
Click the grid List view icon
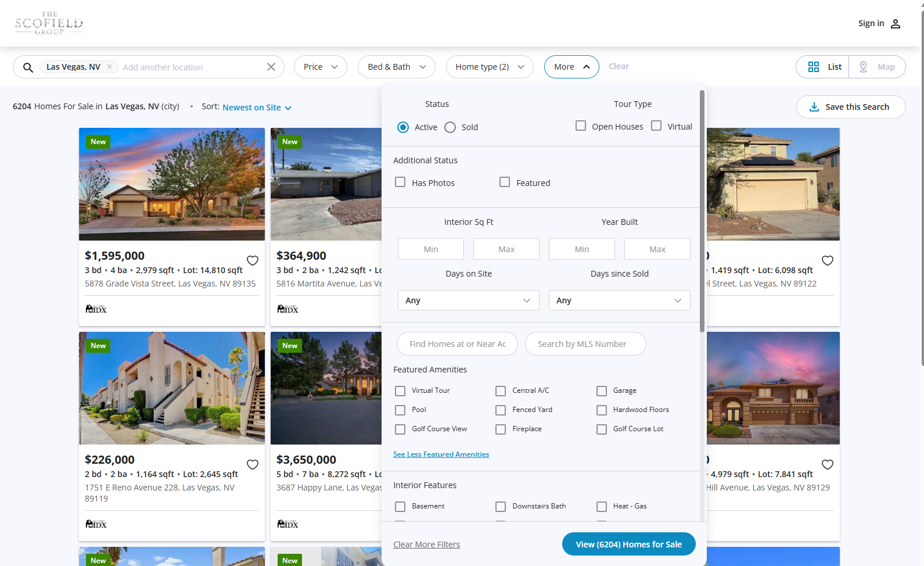814,67
